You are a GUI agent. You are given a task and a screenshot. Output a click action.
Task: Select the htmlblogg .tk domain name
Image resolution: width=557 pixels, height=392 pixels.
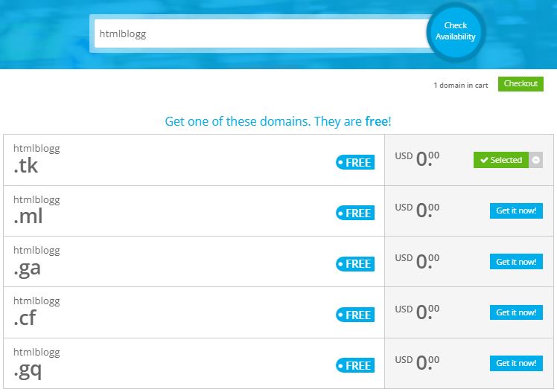point(36,159)
